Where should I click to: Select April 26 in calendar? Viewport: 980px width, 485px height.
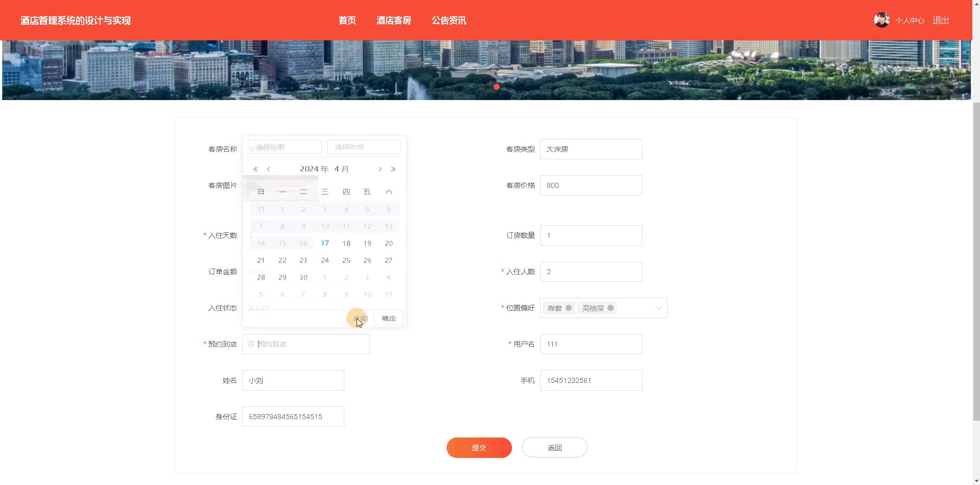(367, 260)
